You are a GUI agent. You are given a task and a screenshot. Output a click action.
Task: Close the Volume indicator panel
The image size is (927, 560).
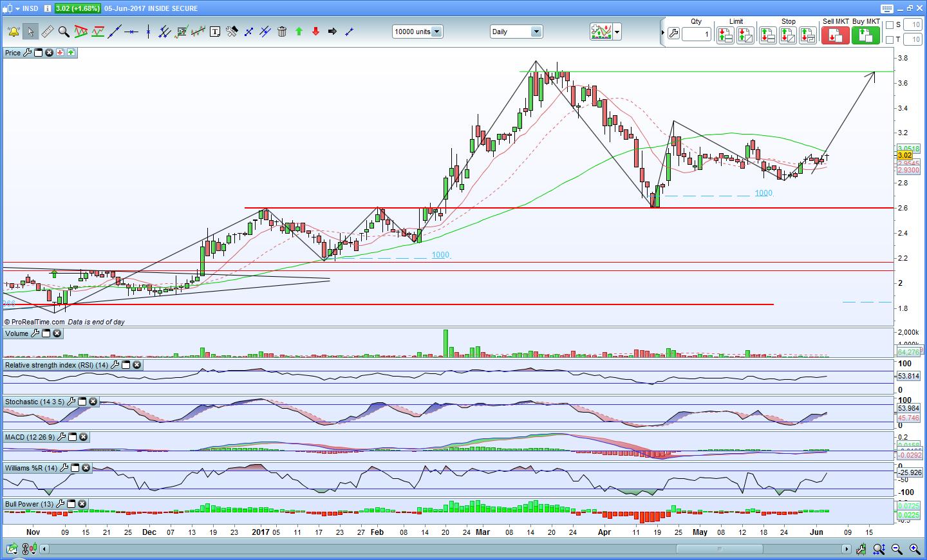point(57,333)
